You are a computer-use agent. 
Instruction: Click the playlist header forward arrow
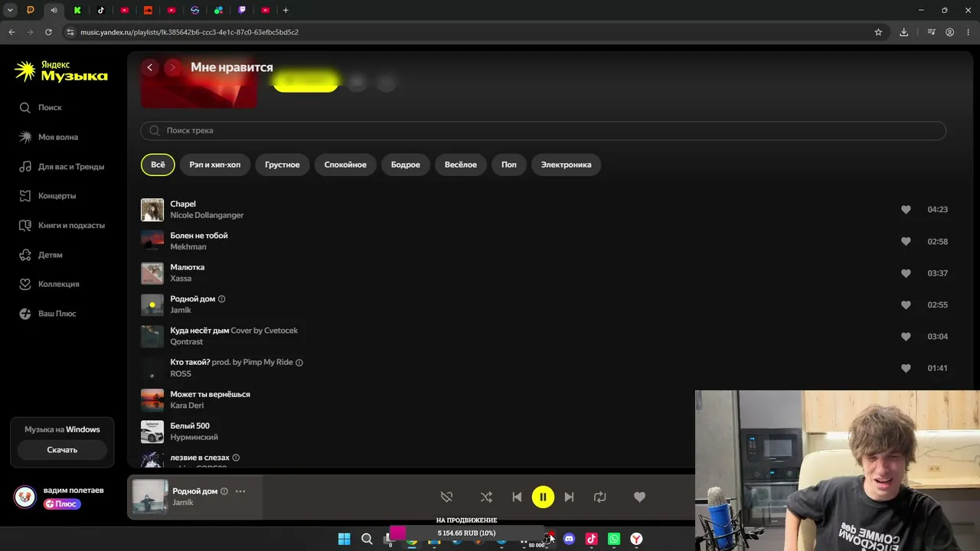pos(173,67)
